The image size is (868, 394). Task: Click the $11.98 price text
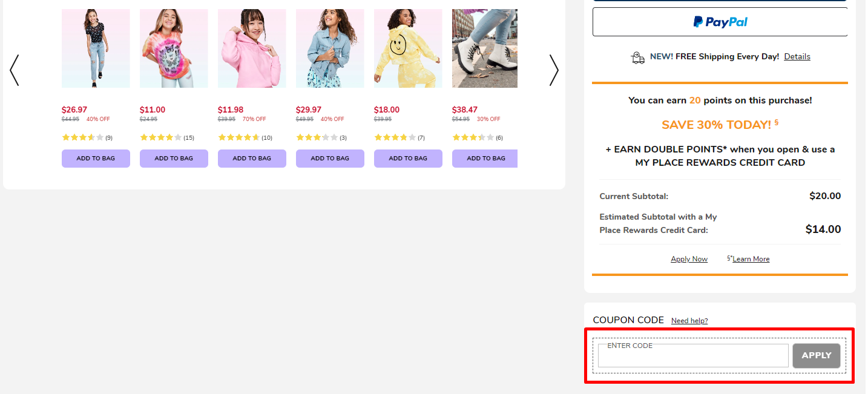pyautogui.click(x=231, y=110)
